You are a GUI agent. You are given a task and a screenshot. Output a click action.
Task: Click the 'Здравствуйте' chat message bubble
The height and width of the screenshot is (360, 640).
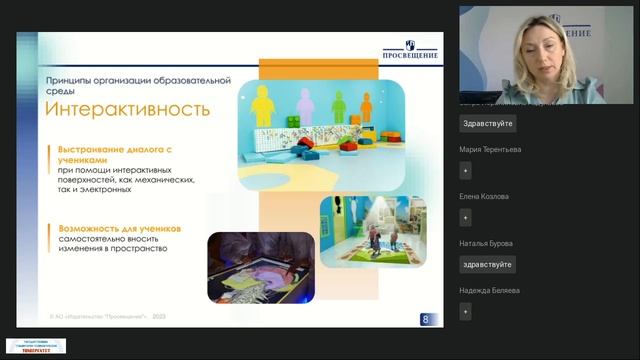(x=488, y=123)
